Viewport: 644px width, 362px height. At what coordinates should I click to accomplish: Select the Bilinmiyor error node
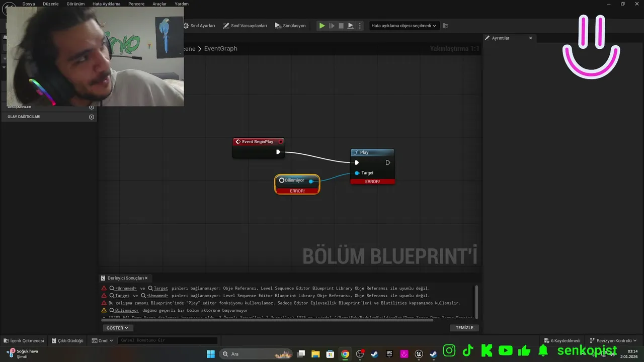297,184
